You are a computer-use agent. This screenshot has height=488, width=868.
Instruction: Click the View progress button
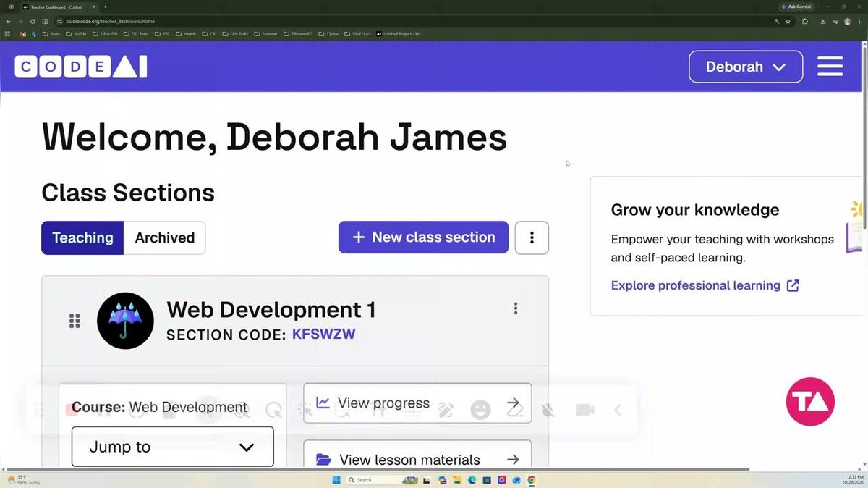(417, 403)
